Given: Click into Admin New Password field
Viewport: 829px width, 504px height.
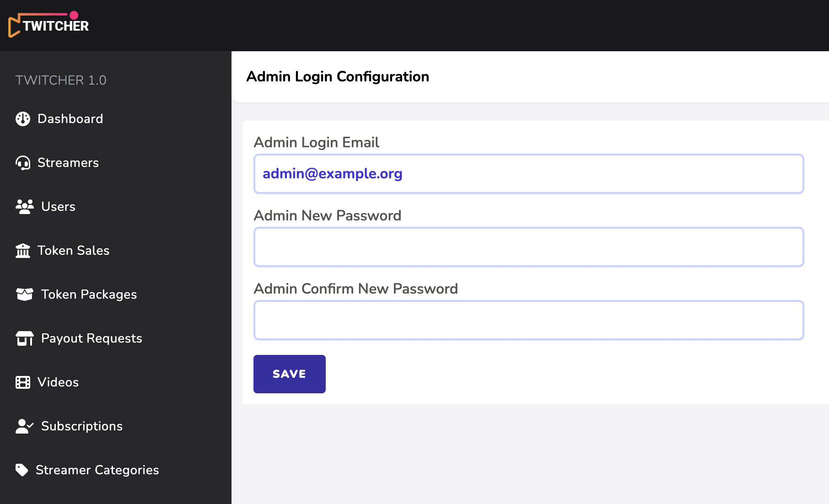Looking at the screenshot, I should click(x=528, y=247).
